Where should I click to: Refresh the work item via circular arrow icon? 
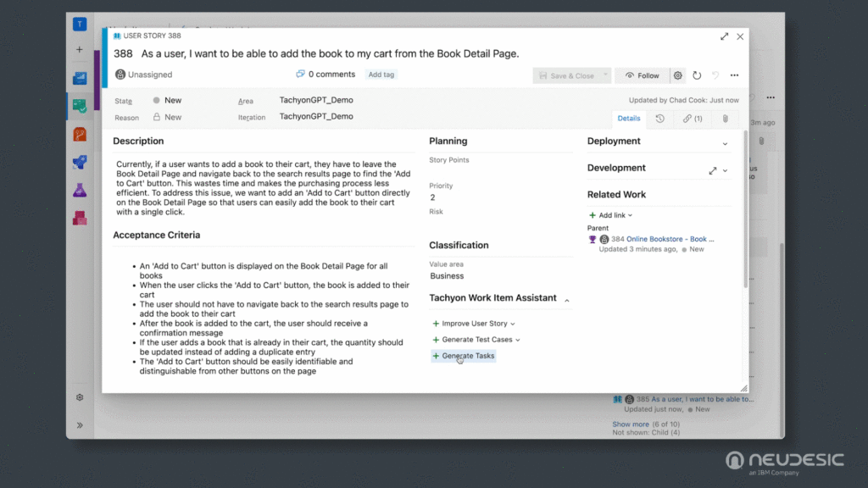click(x=697, y=75)
